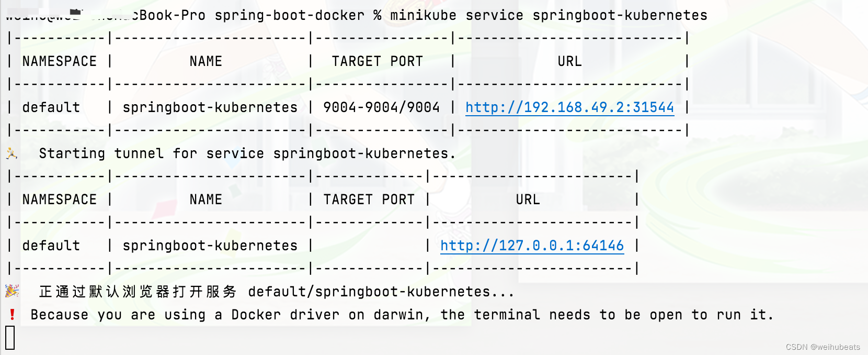Open the http://127.0.0.1:64146 tunnel link
The image size is (868, 355).
point(532,246)
